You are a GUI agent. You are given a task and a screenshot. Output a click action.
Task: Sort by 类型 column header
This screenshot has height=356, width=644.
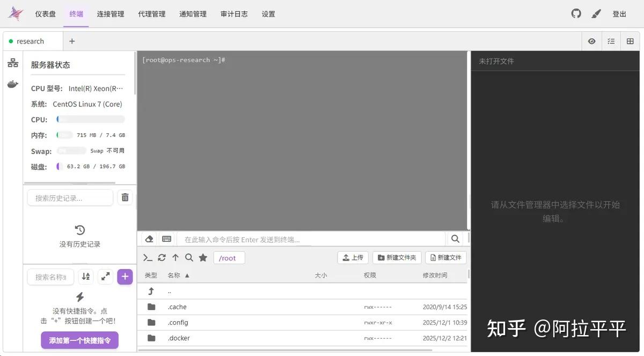click(x=151, y=275)
